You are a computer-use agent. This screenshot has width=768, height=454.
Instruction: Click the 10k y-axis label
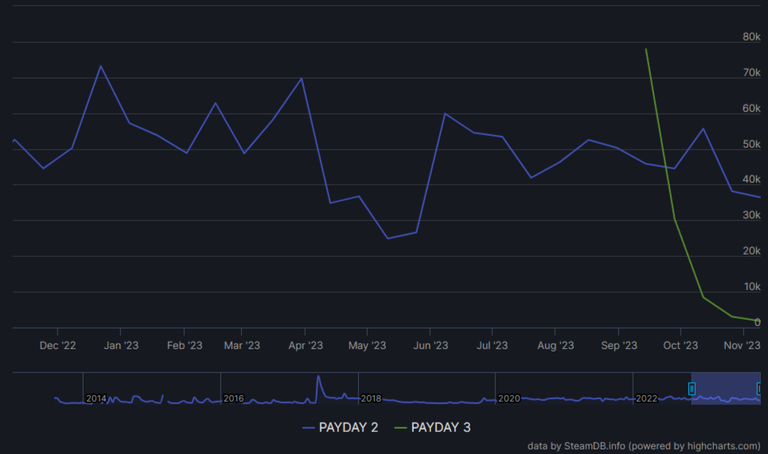click(x=751, y=287)
